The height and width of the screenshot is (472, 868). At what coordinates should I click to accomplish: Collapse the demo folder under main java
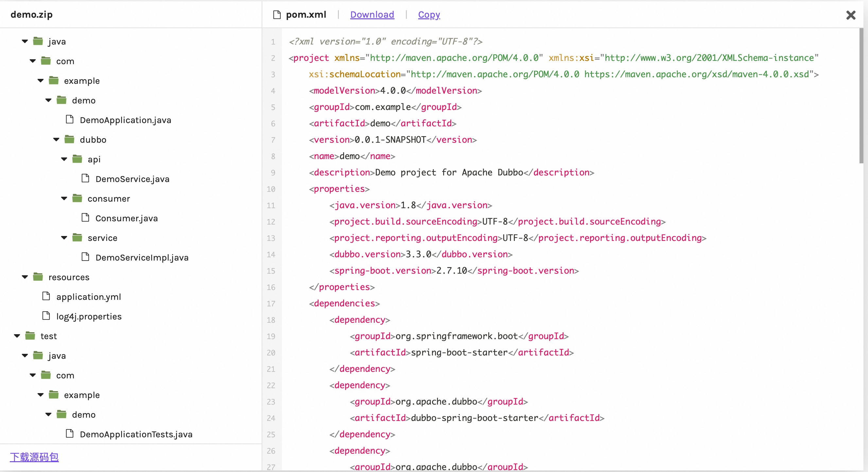tap(48, 100)
